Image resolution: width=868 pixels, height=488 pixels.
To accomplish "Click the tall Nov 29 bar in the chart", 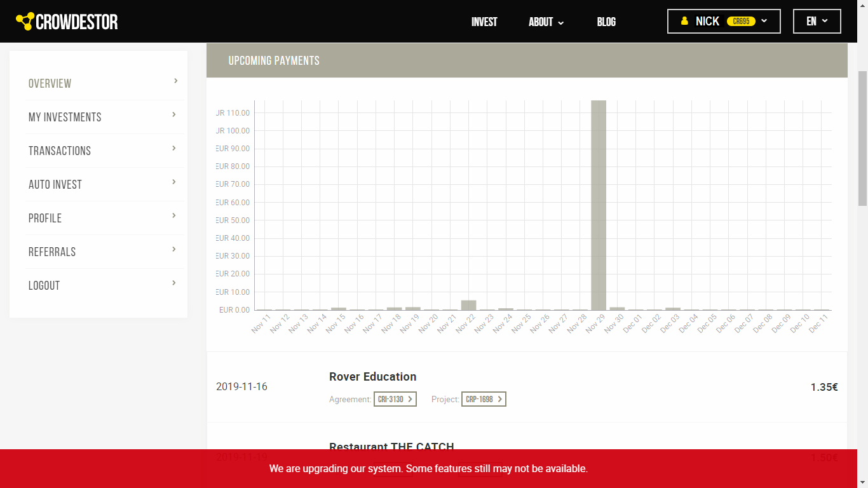I will click(x=599, y=205).
